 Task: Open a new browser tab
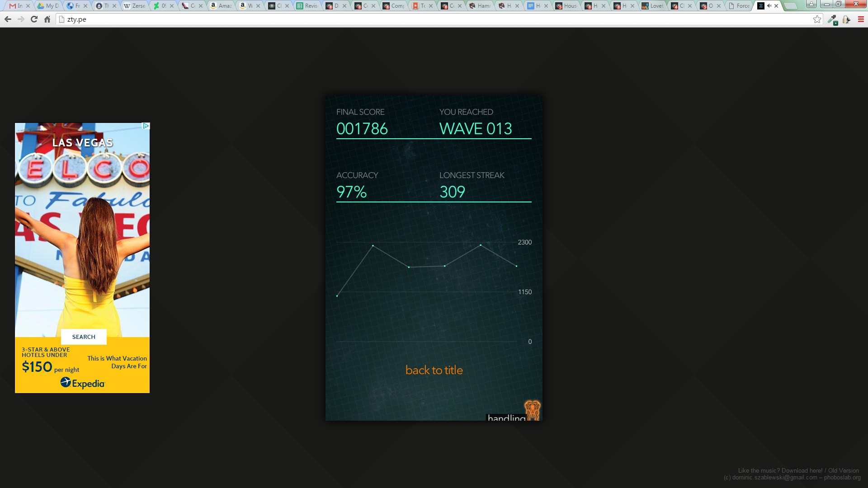point(791,6)
